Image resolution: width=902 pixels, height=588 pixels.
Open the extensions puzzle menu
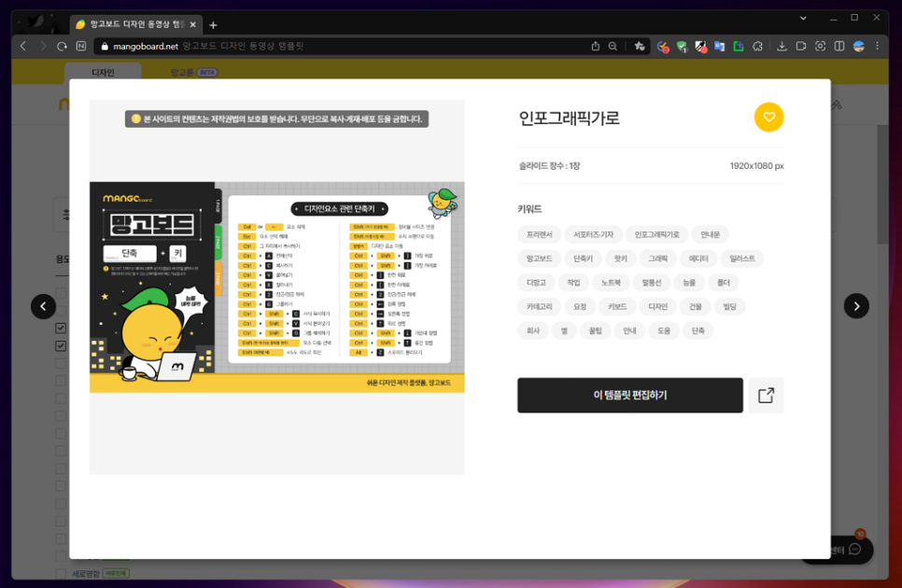(x=757, y=47)
